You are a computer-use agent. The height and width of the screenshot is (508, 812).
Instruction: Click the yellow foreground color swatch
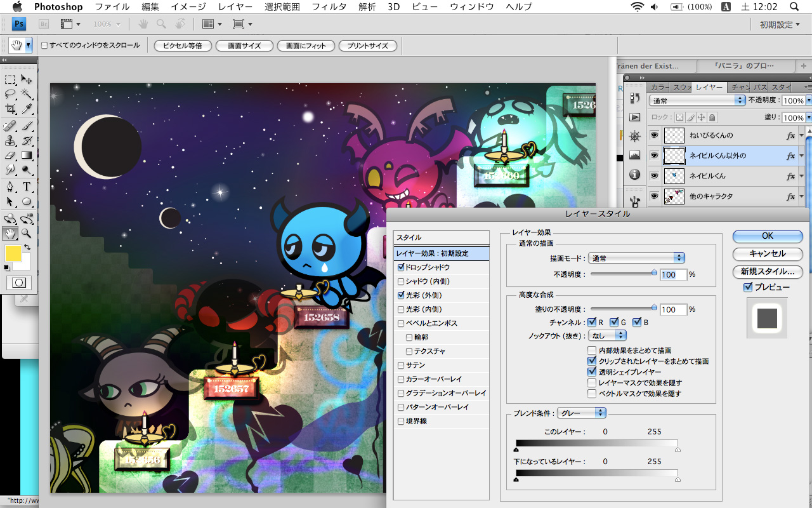click(13, 253)
